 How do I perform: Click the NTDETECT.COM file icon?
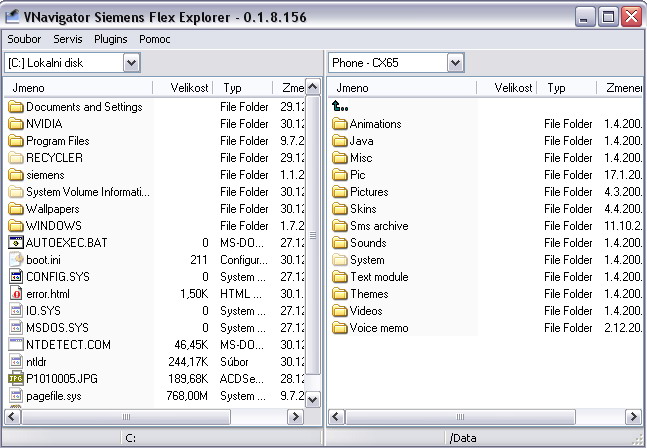16,344
